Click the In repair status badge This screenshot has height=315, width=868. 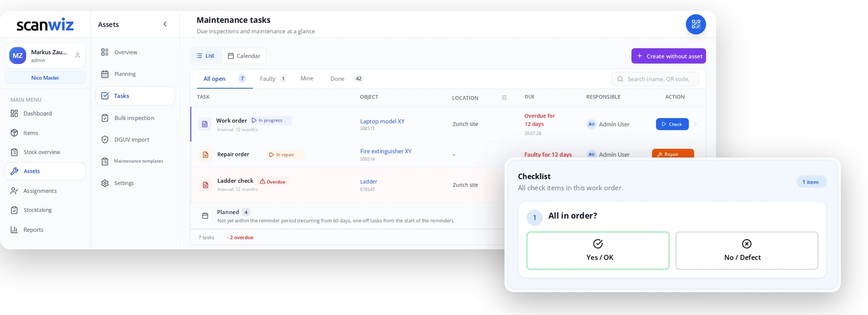285,155
